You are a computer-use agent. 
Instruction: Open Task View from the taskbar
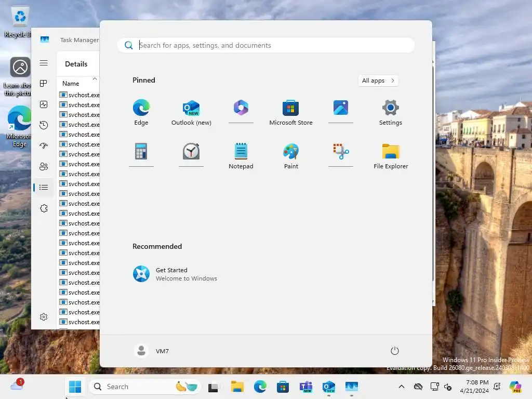click(213, 387)
